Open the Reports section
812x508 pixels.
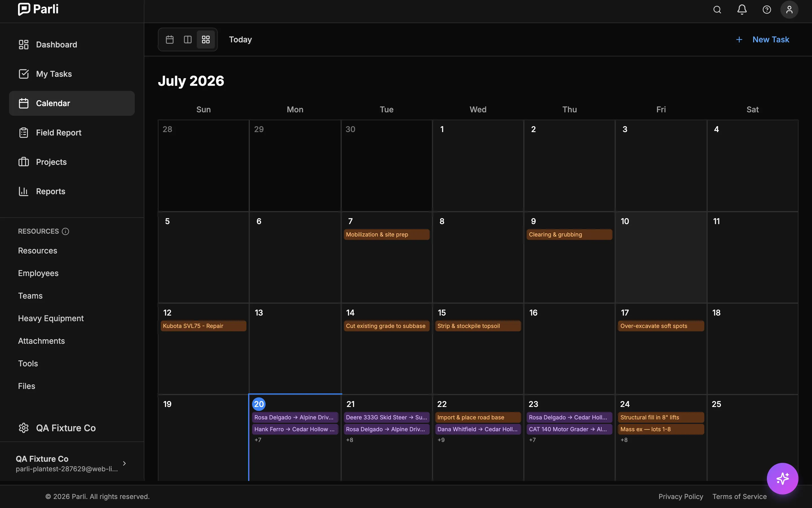click(72, 192)
